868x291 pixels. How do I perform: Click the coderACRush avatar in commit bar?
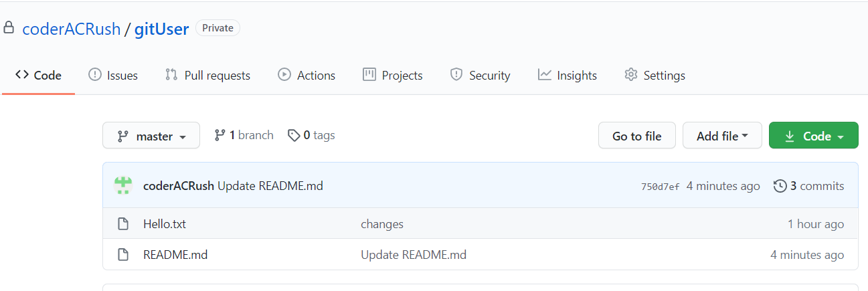tap(122, 185)
